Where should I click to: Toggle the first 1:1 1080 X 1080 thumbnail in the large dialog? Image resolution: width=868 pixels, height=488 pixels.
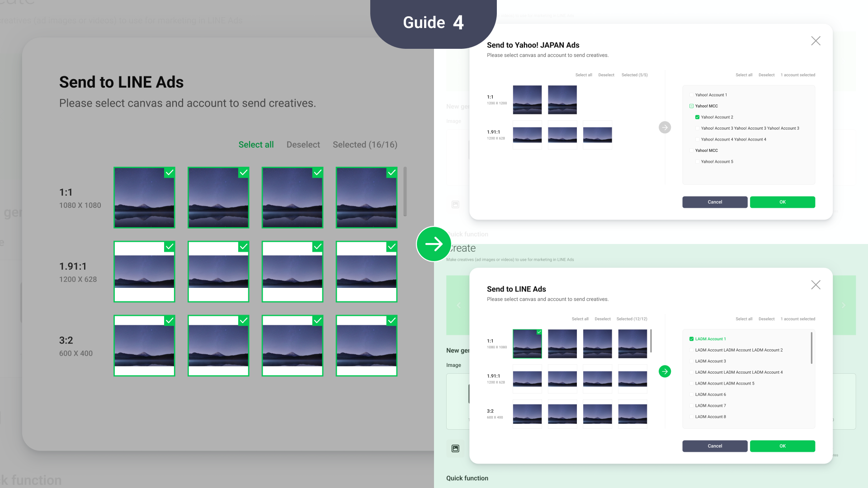[x=144, y=197]
